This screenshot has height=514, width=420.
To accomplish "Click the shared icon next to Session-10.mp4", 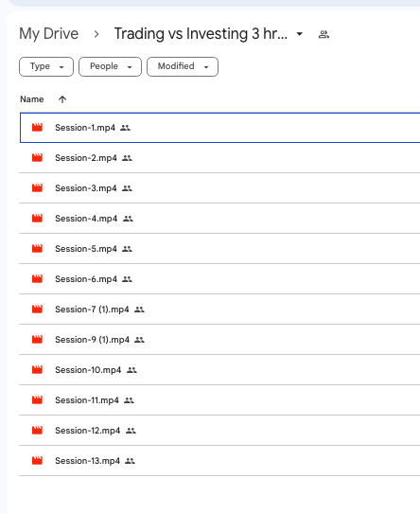I will 131,370.
